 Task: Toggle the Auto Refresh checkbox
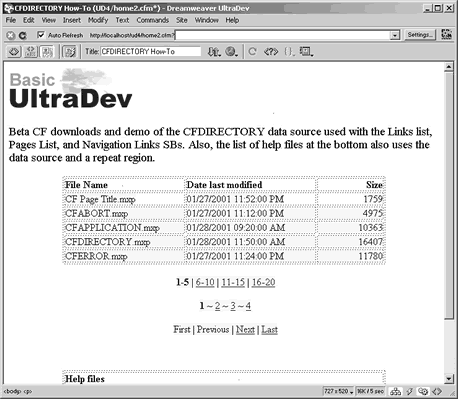(x=41, y=35)
